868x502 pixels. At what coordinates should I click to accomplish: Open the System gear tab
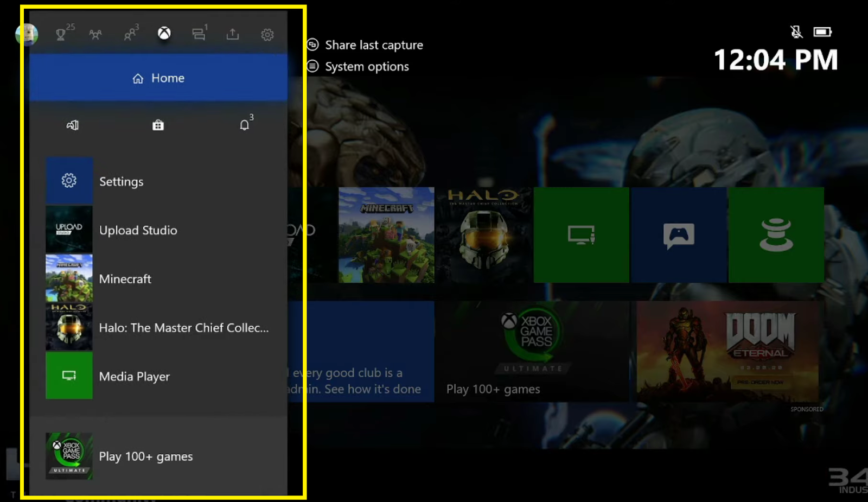click(x=267, y=35)
